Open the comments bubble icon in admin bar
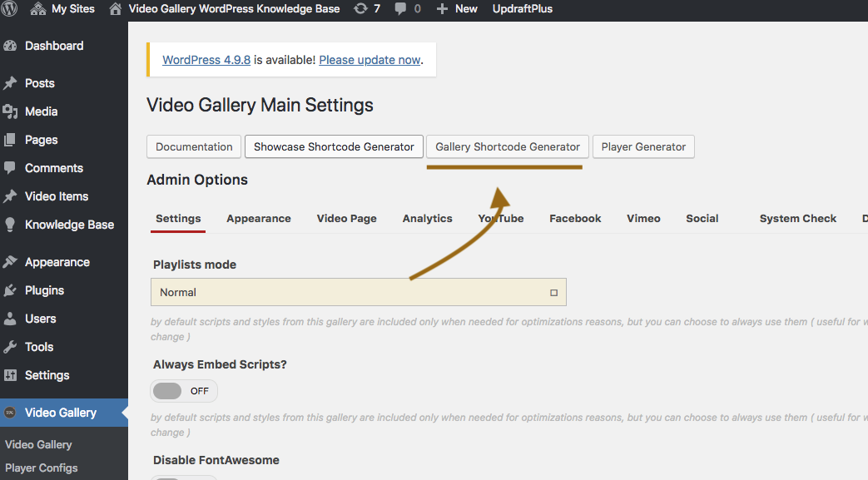 tap(400, 9)
